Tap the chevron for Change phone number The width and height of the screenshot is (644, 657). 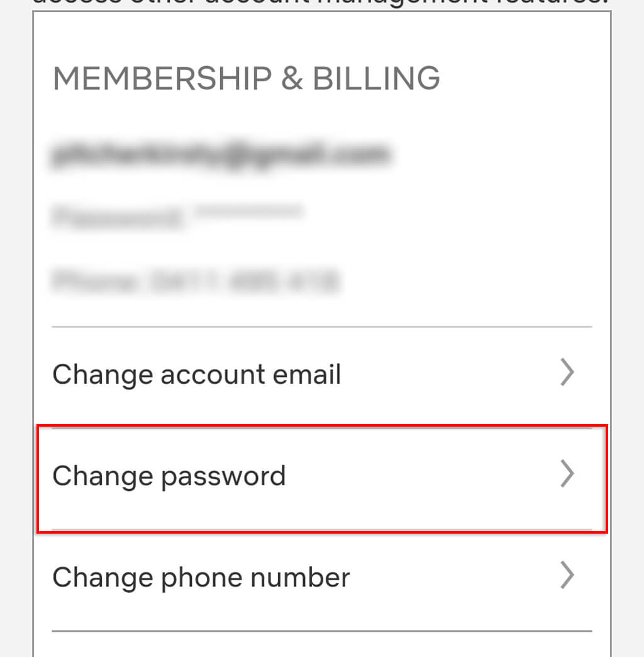click(567, 576)
